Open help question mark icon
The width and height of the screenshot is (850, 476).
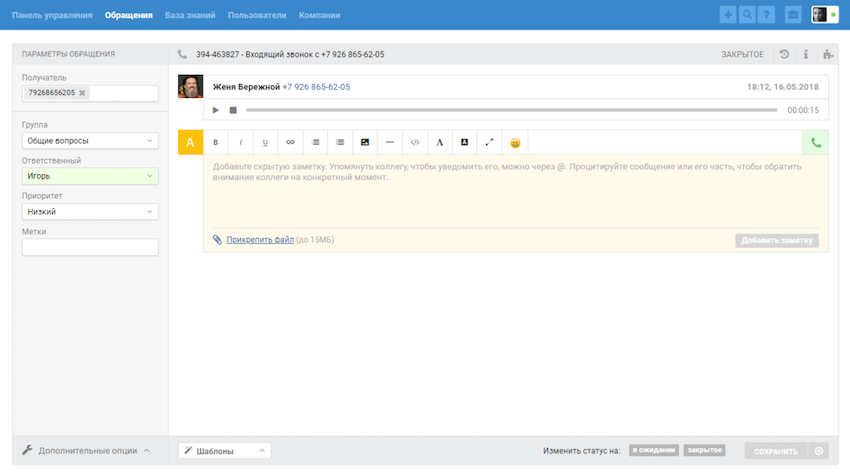766,15
